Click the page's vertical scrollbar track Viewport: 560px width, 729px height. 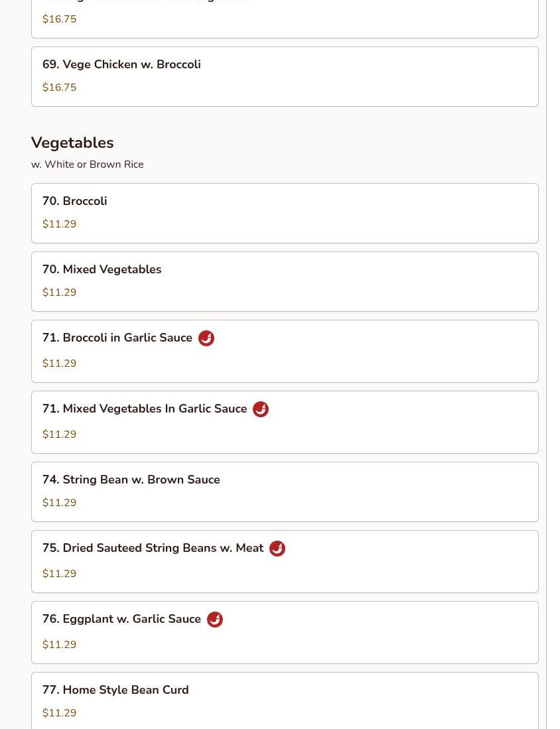pos(553,365)
